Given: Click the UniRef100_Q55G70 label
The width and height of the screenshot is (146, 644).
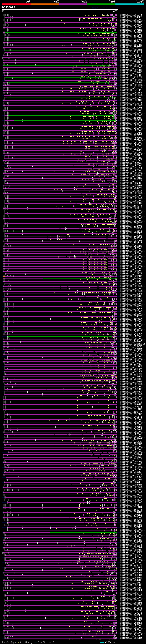Looking at the screenshot, I should 131,48.
